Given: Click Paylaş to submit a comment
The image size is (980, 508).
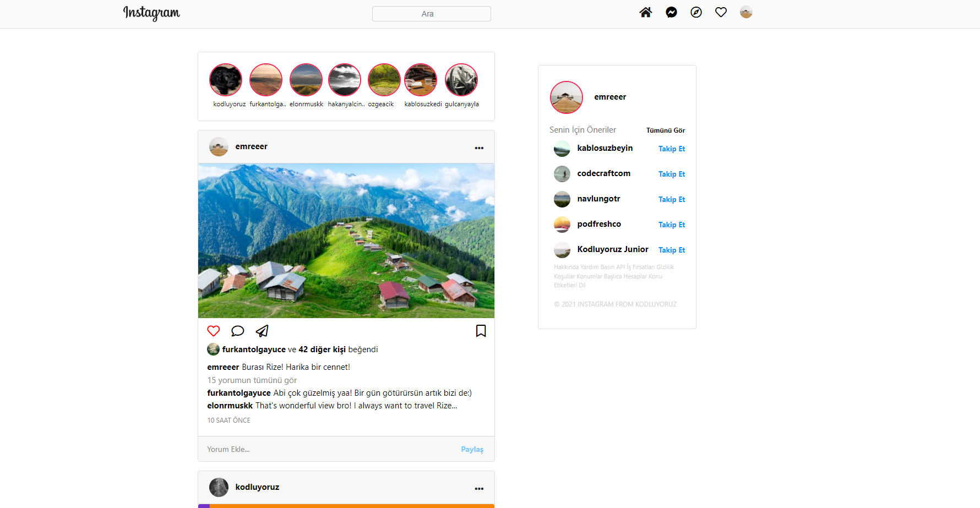Looking at the screenshot, I should (x=472, y=449).
